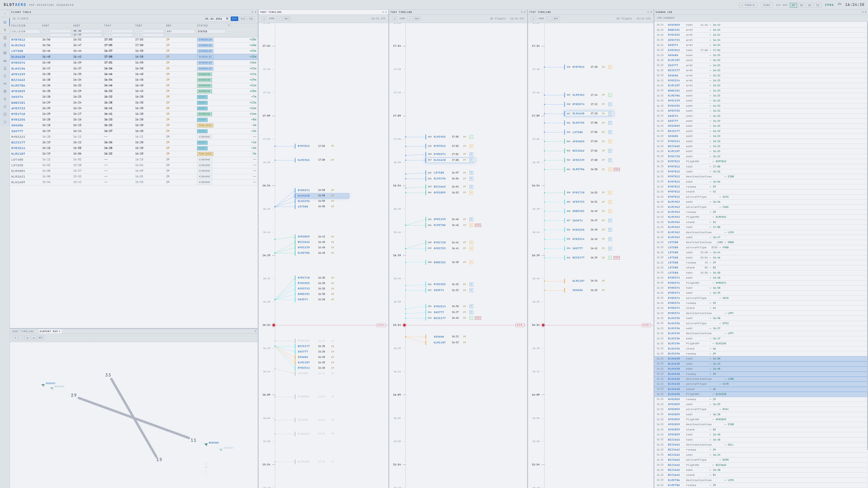This screenshot has height=488, width=868.
Task: Rotate the airport map using the rotate icon
Action: (28, 338)
